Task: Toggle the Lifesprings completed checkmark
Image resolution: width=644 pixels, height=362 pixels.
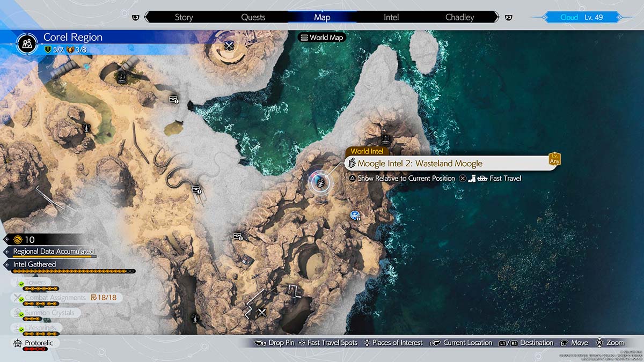Action: 21,328
